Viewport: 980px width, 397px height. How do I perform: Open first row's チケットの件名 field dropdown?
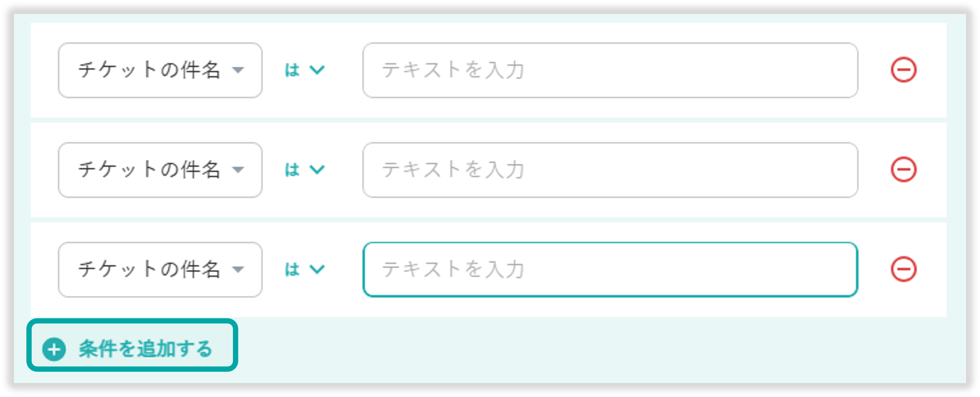(x=160, y=70)
